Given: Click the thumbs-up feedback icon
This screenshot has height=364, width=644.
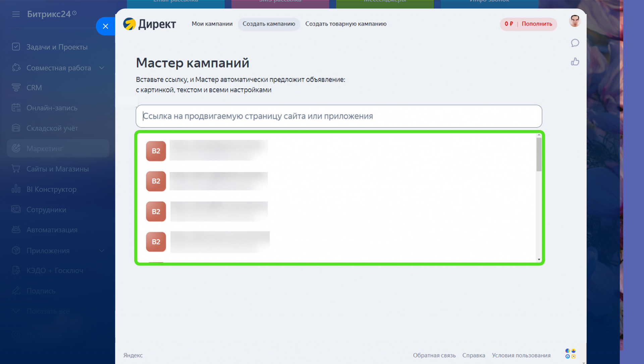Looking at the screenshot, I should tap(575, 62).
